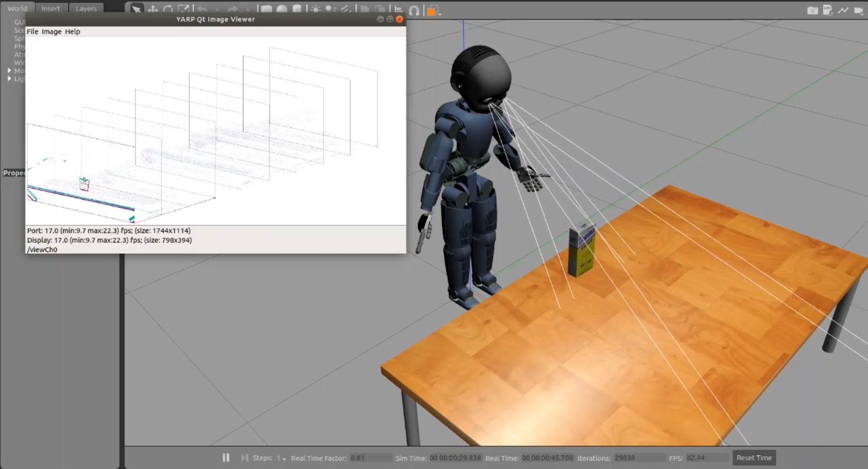Insert a box shape
The image size is (868, 469).
[x=267, y=9]
